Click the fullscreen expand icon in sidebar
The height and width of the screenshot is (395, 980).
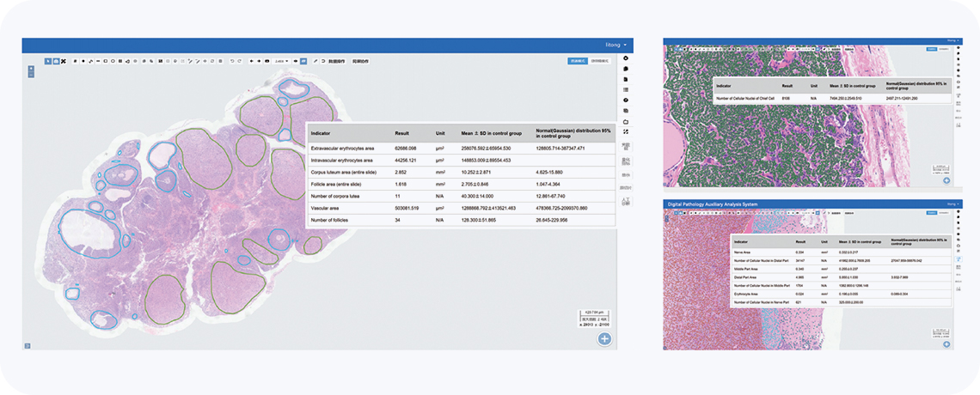(x=626, y=131)
